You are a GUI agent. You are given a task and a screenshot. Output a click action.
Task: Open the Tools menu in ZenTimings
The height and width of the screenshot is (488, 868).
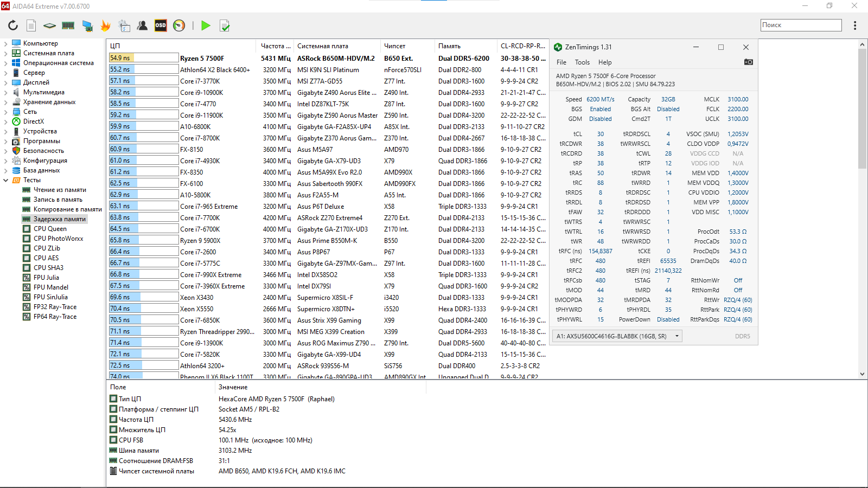point(582,62)
